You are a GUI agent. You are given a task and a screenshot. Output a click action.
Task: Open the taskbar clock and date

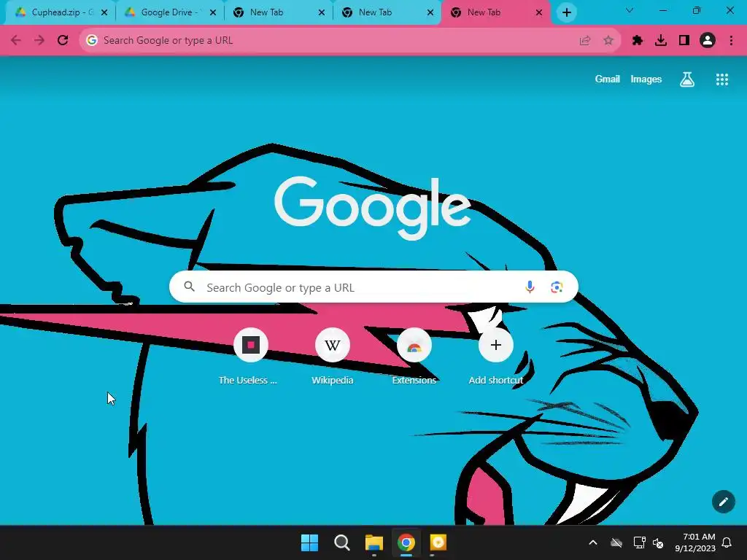point(695,542)
